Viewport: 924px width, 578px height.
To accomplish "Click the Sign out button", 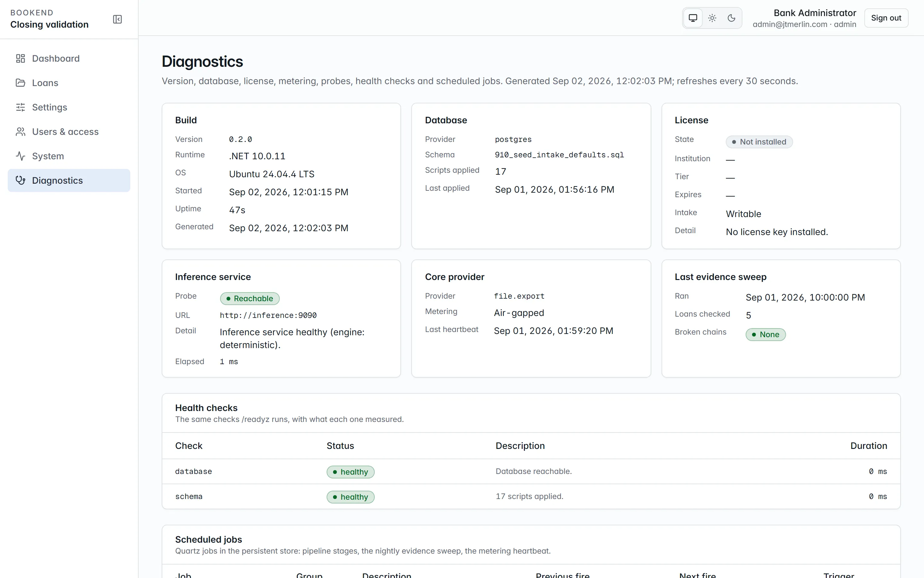I will (886, 18).
